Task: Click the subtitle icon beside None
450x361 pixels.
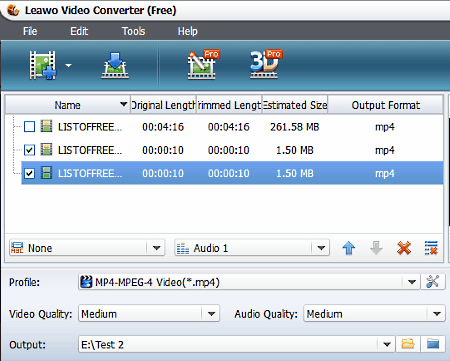Action: pyautogui.click(x=17, y=248)
